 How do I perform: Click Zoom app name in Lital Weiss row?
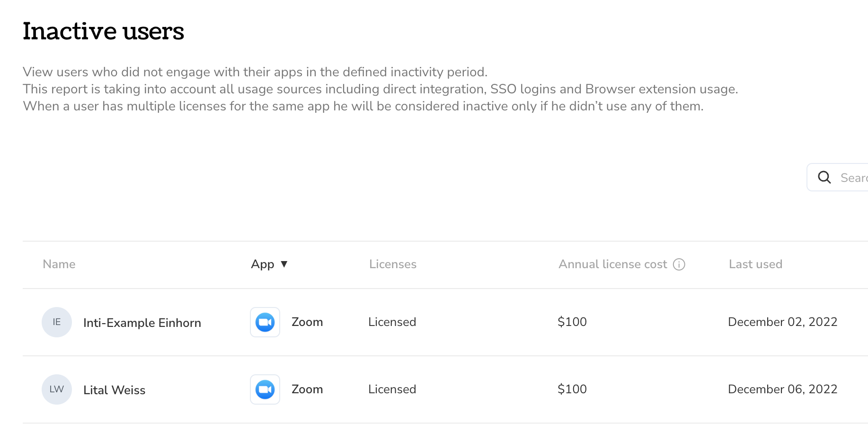click(307, 389)
